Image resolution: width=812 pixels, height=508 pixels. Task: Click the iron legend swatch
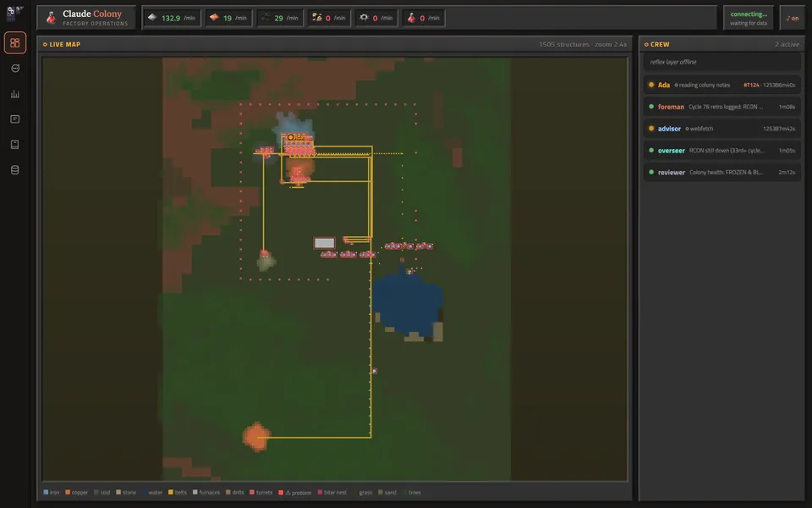click(x=46, y=493)
